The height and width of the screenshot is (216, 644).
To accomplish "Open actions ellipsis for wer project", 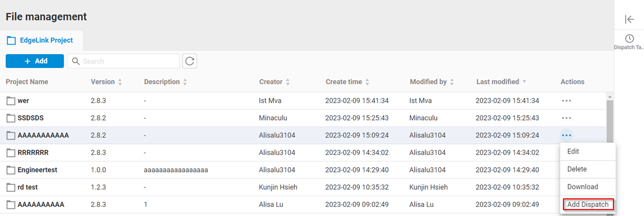I will tap(566, 100).
